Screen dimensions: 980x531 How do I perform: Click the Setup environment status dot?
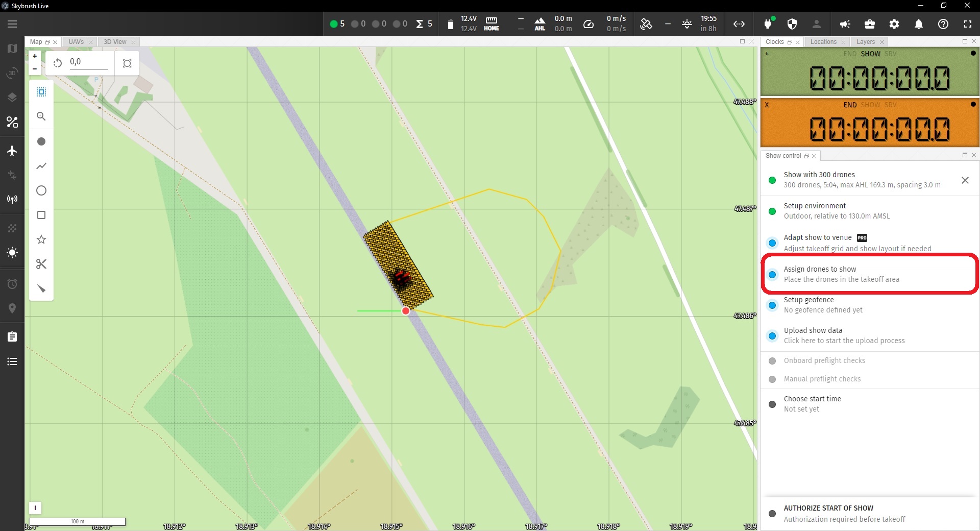[772, 211]
